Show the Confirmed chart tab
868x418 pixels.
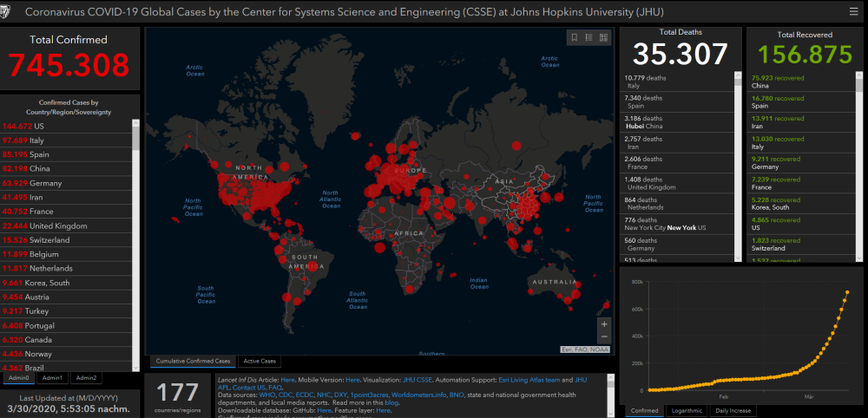644,410
